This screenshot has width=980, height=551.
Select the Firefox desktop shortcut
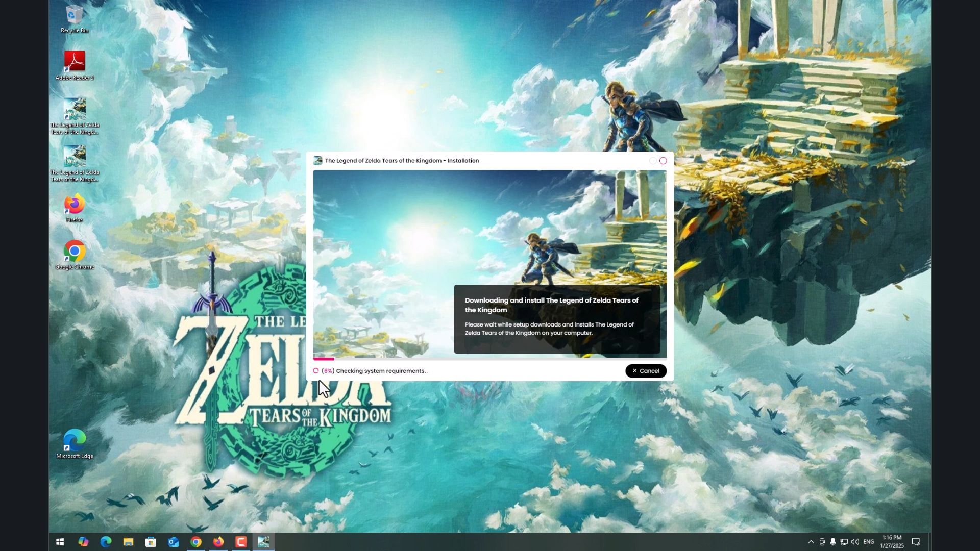click(x=75, y=208)
